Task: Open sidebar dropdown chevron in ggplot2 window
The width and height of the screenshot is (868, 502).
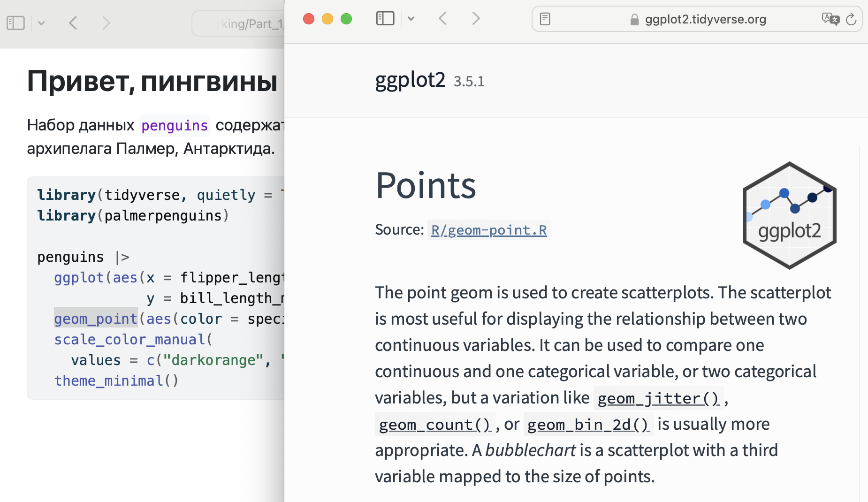Action: 411,19
